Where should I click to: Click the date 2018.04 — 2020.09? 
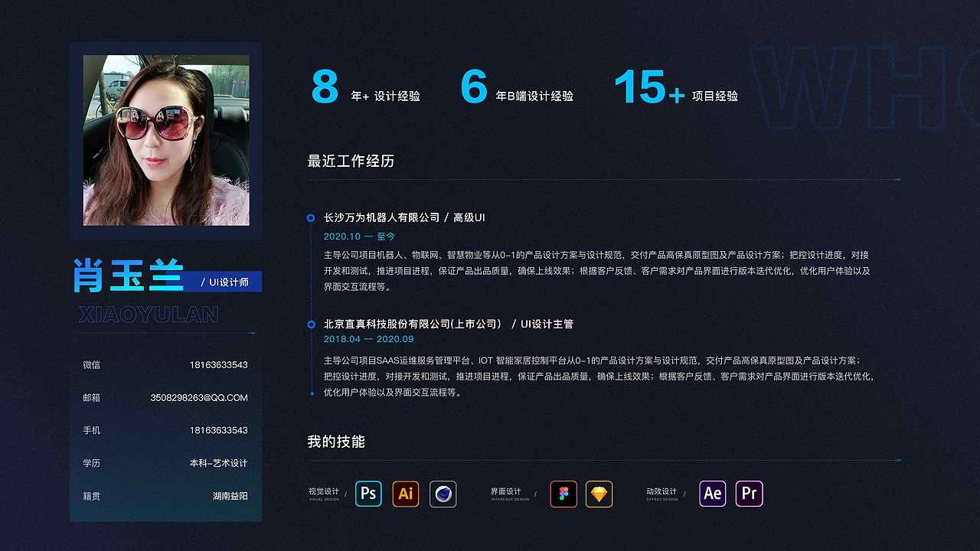coord(368,339)
